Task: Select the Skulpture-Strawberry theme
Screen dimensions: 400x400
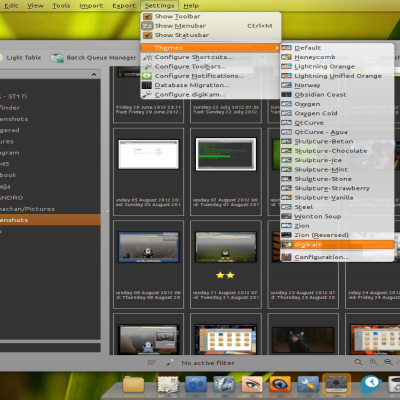Action: coord(337,188)
